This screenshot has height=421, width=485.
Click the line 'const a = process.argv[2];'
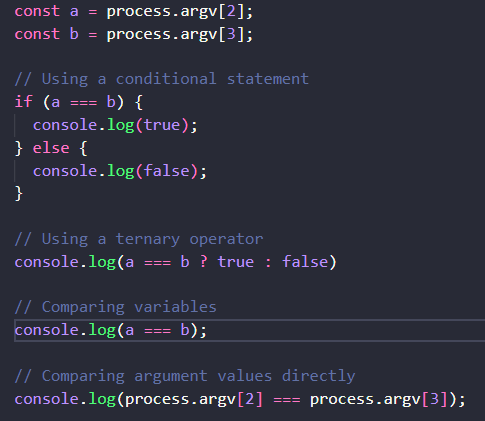(x=134, y=12)
